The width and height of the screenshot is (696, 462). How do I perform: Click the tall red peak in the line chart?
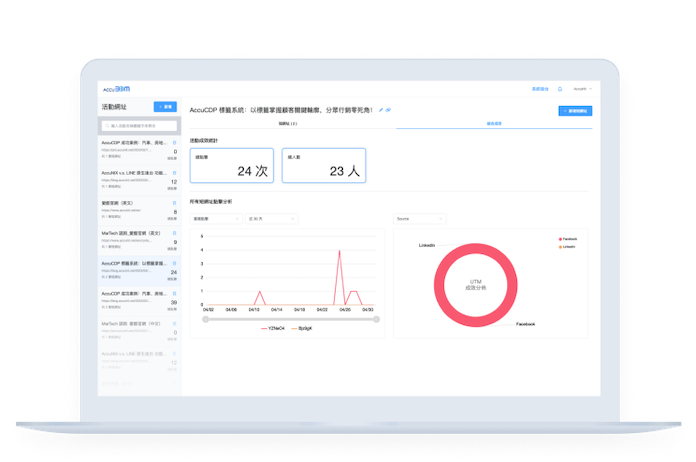340,251
